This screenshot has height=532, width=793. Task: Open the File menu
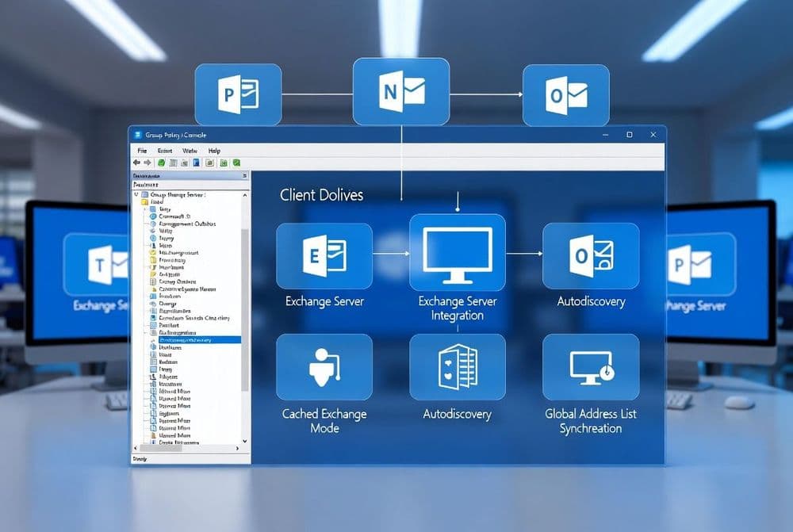(142, 151)
